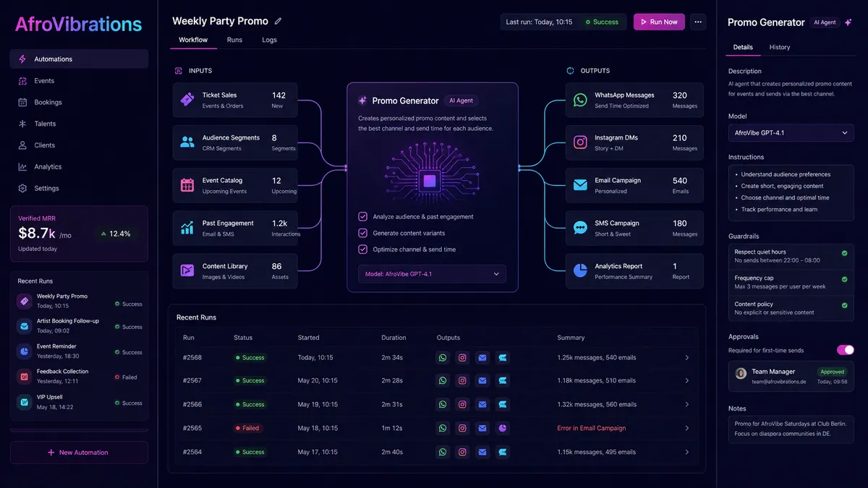Click the VIP Upsell run icon in sidebar
868x488 pixels.
tap(24, 401)
